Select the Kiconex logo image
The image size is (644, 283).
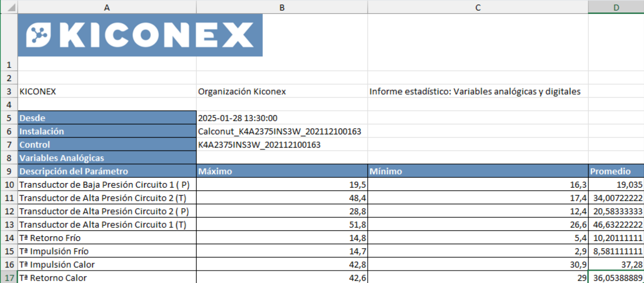coord(140,35)
